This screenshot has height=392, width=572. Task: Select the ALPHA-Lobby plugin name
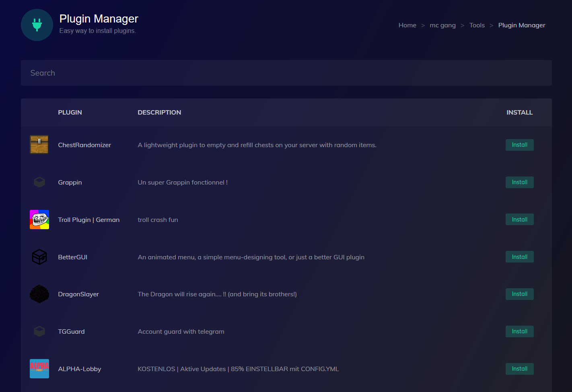pos(80,369)
